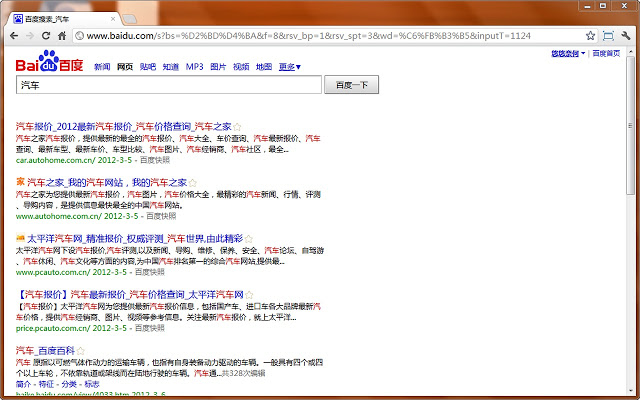Screen dimensions: 640x400
Task: Switch to 地图 search category
Action: [x=264, y=67]
